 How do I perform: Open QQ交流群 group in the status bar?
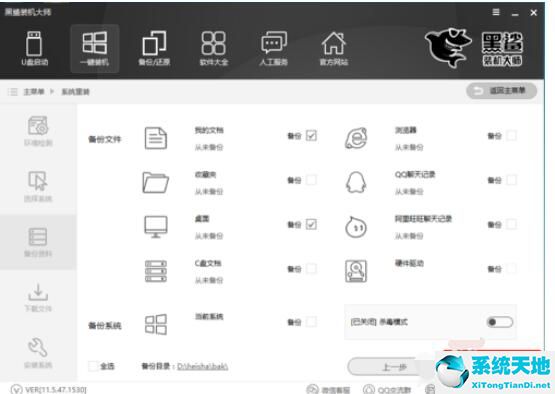pos(387,389)
